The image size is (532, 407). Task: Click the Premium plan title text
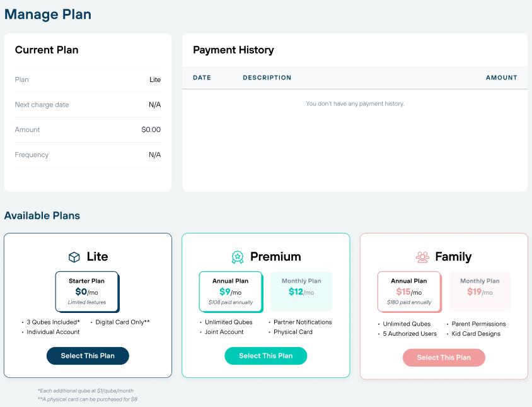[x=275, y=256]
